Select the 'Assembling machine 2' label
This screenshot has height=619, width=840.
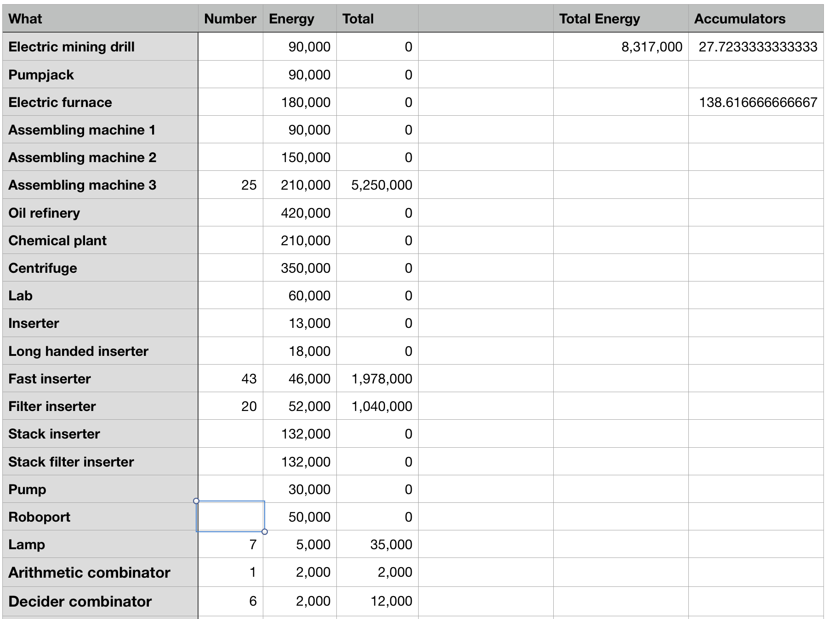click(x=100, y=157)
